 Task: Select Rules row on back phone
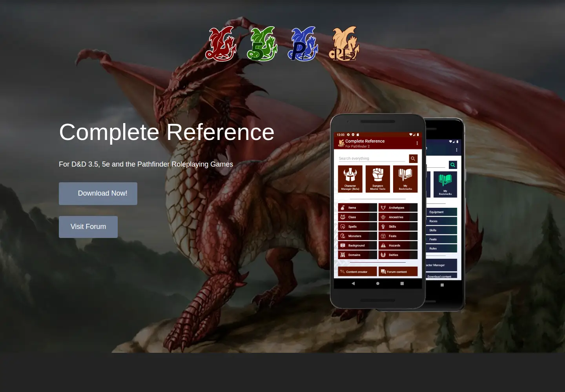pos(441,249)
